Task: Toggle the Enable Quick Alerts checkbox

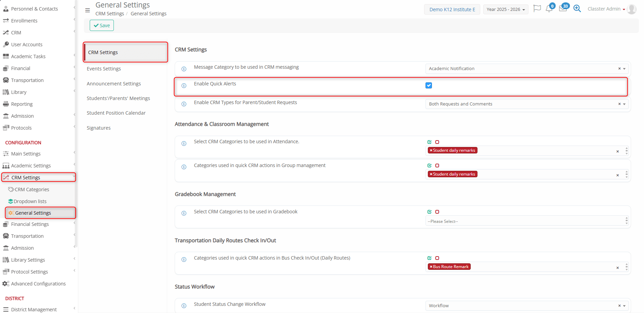Action: (x=429, y=85)
